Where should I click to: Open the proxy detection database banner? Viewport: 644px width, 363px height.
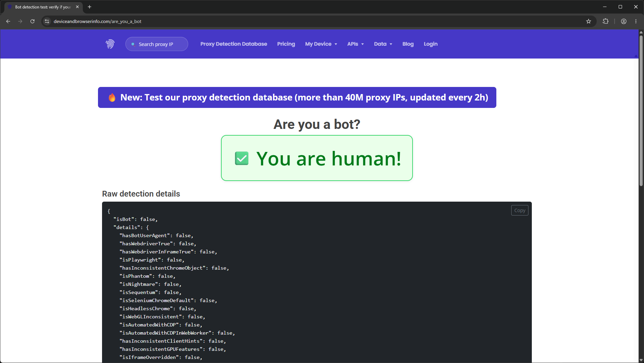click(297, 97)
